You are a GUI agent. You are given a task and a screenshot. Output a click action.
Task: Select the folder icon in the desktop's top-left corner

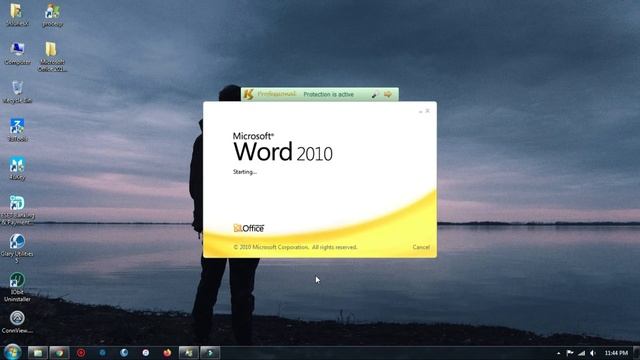(17, 15)
